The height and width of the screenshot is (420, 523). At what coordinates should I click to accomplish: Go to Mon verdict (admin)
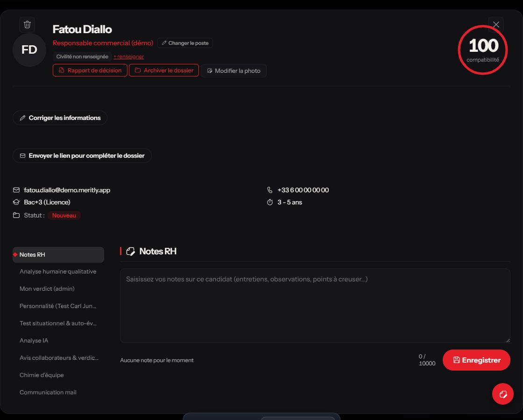coord(58,289)
